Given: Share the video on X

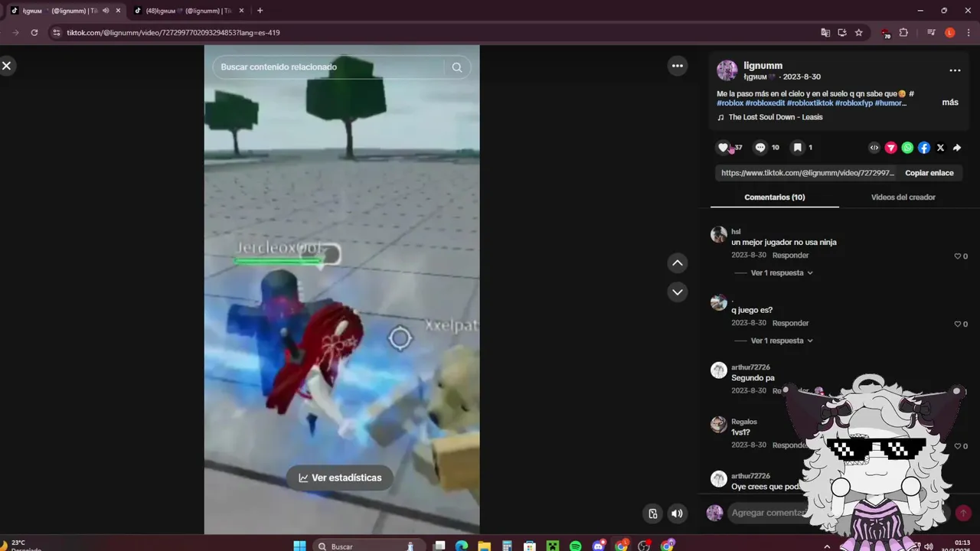Looking at the screenshot, I should click(940, 148).
